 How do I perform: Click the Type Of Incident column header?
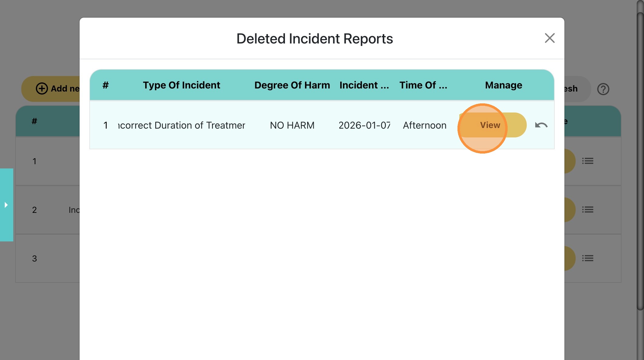(x=181, y=85)
